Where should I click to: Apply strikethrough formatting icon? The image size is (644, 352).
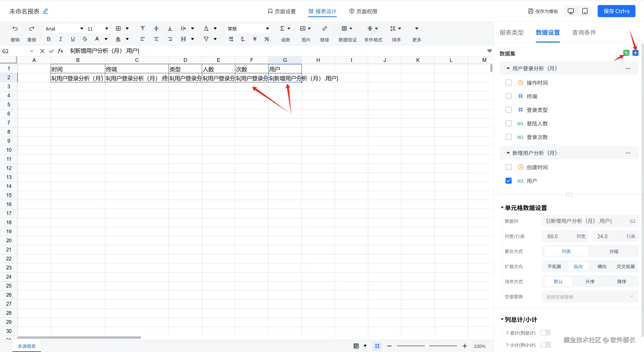click(x=85, y=39)
